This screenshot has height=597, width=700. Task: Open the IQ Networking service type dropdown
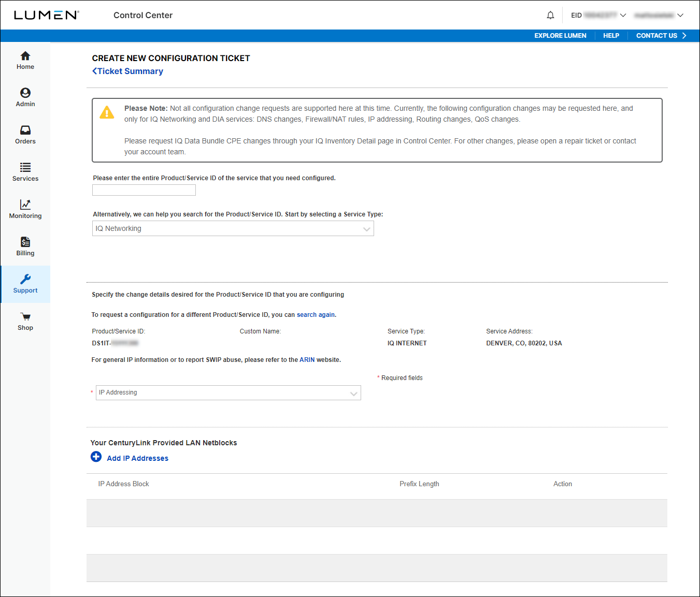[233, 228]
